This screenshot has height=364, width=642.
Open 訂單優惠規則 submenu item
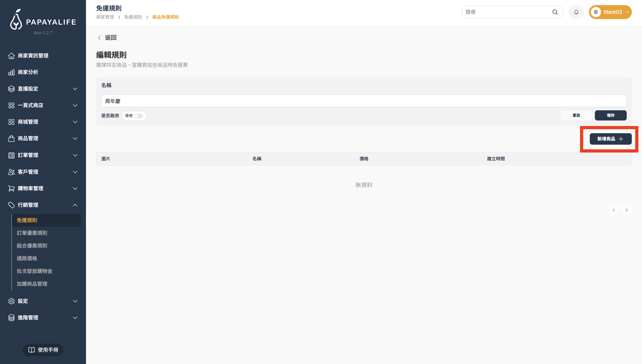coord(32,233)
